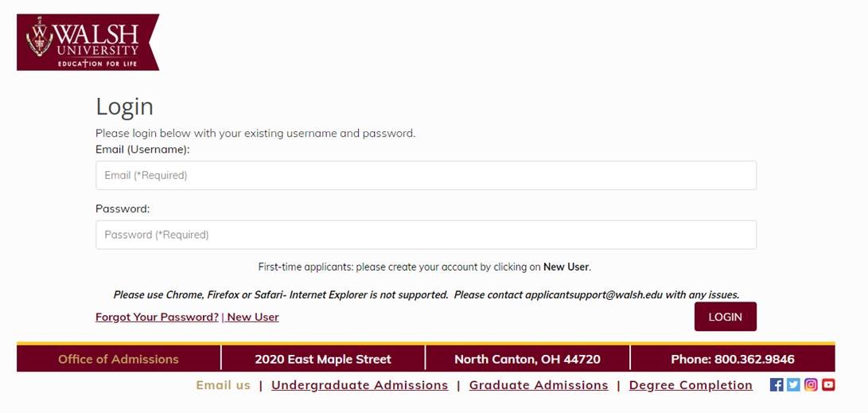Screen dimensions: 868x413
Task: Click the Email (Username) input field
Action: (426, 175)
